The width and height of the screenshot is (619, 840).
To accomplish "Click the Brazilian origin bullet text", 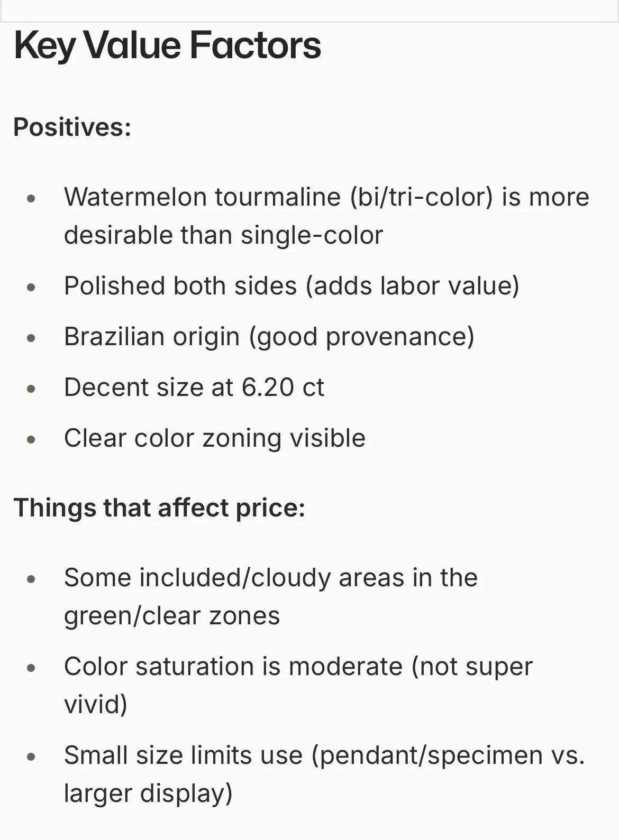I will [x=269, y=337].
